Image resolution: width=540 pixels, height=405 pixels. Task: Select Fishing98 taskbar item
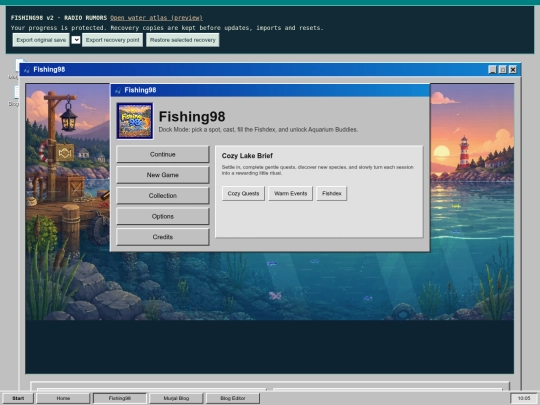(120, 398)
